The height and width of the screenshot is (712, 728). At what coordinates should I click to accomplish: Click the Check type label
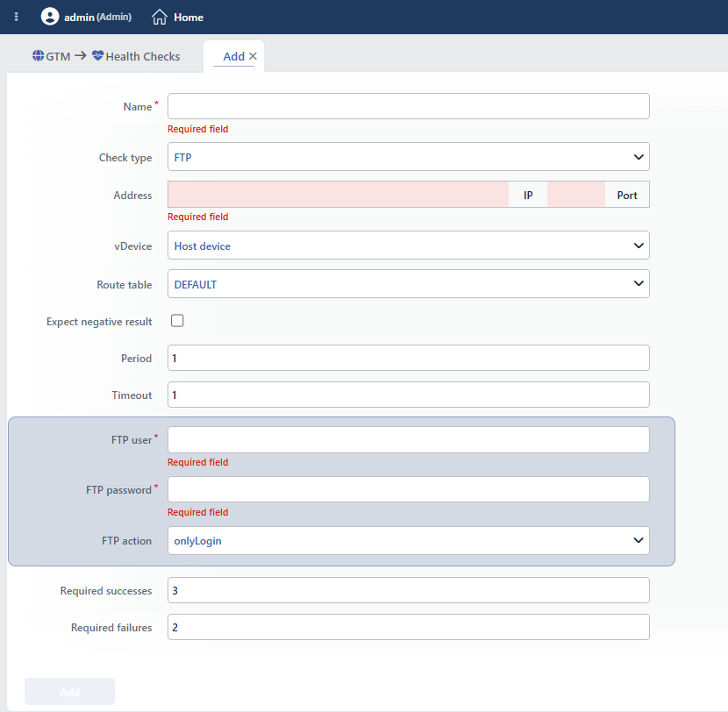pos(125,158)
